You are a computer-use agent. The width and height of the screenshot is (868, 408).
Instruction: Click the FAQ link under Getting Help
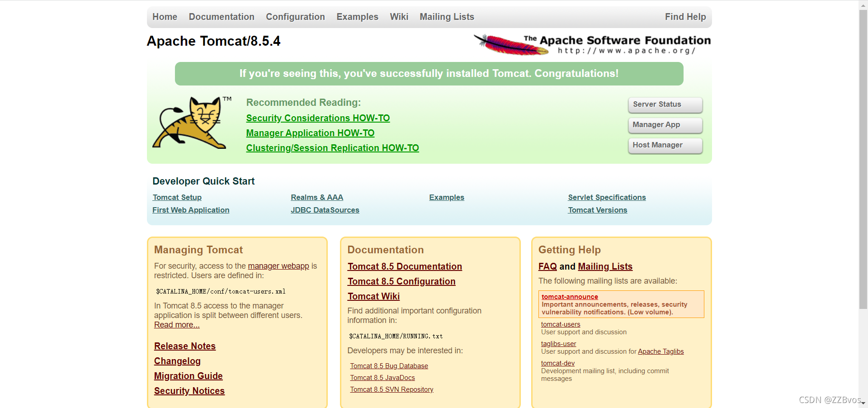[x=547, y=266]
